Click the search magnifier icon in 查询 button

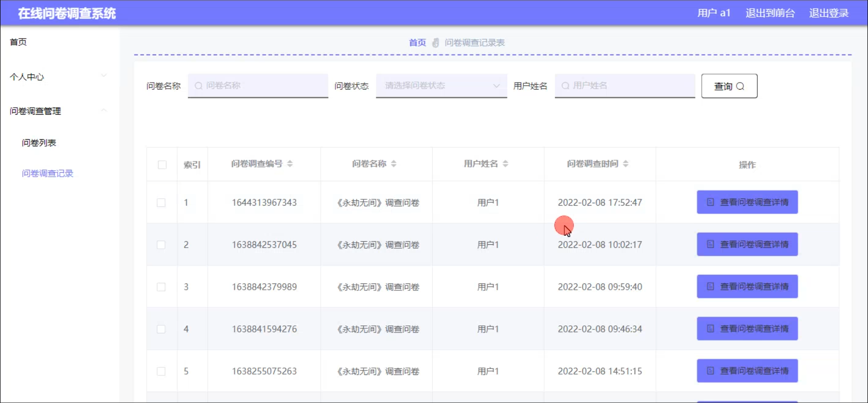[x=740, y=86]
